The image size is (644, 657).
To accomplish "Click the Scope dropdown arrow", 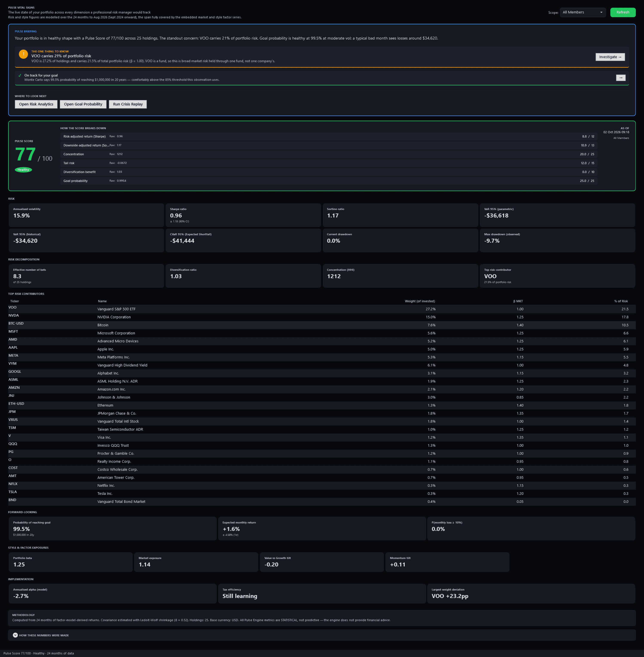I will 601,12.
